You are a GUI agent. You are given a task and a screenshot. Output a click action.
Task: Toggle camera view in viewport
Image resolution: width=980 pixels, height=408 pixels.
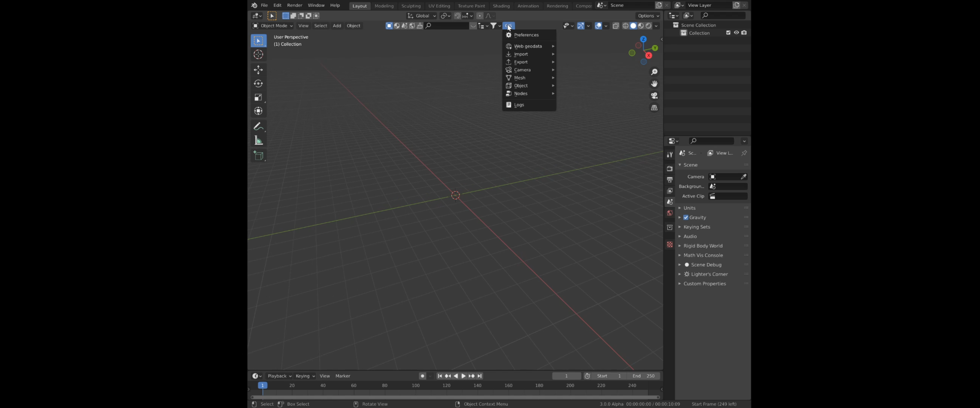tap(654, 95)
